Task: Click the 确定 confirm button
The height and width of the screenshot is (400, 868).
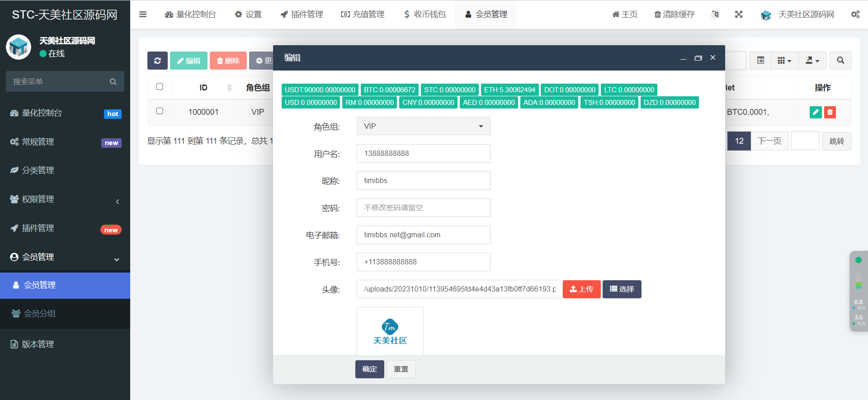Action: (x=370, y=369)
